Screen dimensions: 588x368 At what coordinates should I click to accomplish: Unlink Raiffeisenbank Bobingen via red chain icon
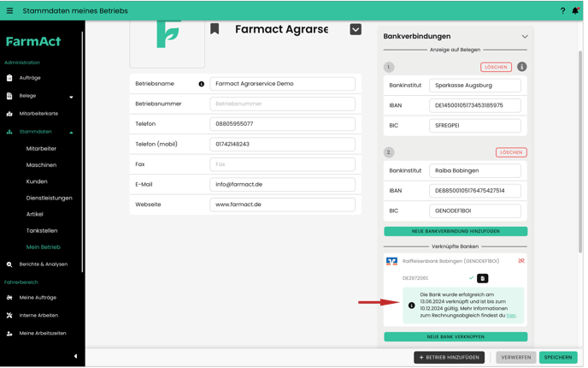[x=521, y=261]
